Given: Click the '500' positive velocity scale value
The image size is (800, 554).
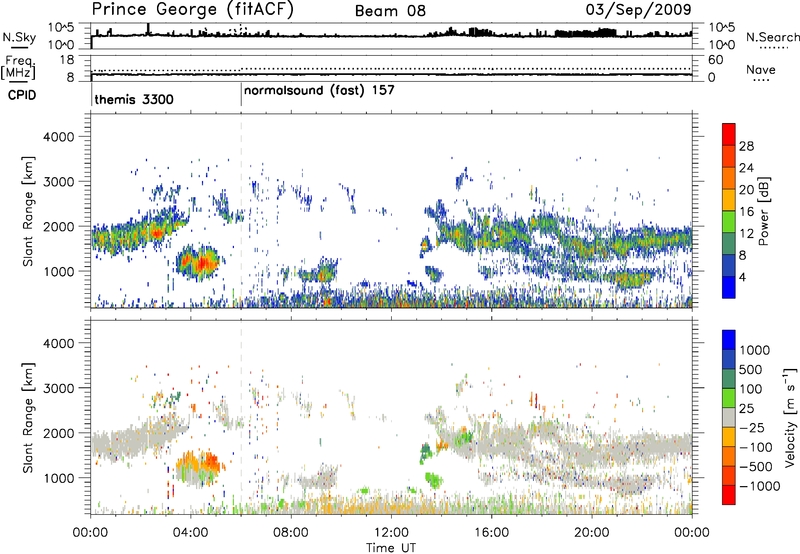Looking at the screenshot, I should [x=751, y=369].
